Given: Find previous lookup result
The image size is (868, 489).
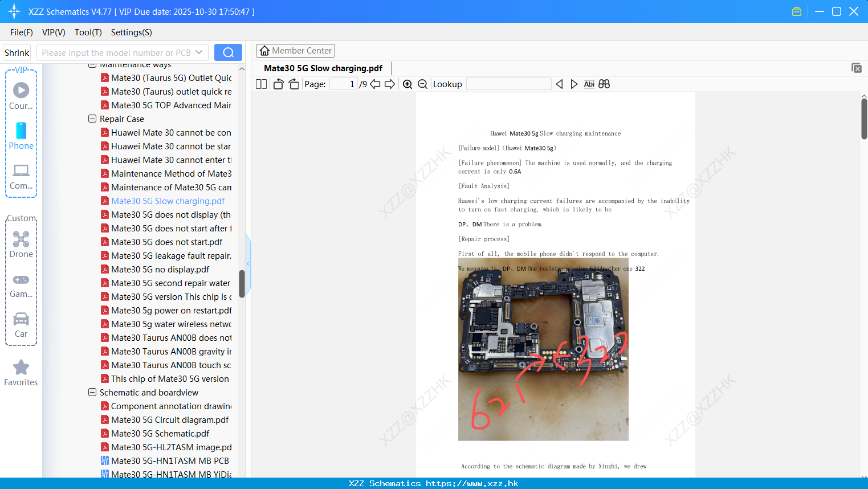Looking at the screenshot, I should coord(559,84).
